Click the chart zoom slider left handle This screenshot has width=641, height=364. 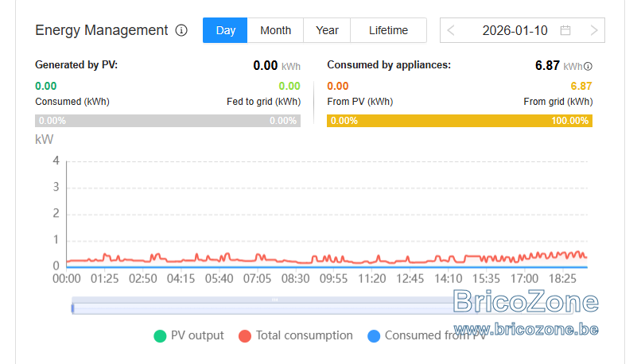(x=72, y=308)
